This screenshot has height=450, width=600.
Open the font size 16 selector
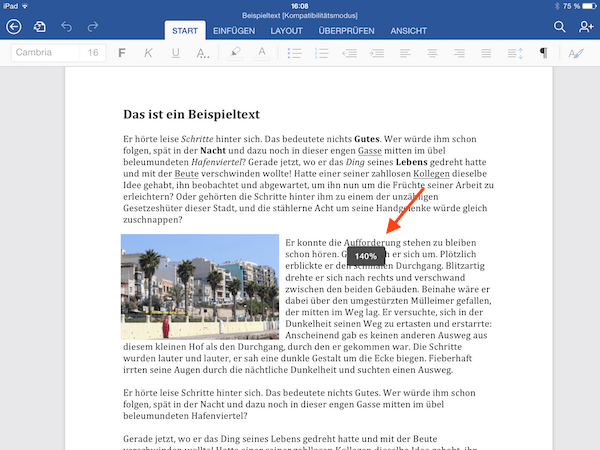point(93,52)
